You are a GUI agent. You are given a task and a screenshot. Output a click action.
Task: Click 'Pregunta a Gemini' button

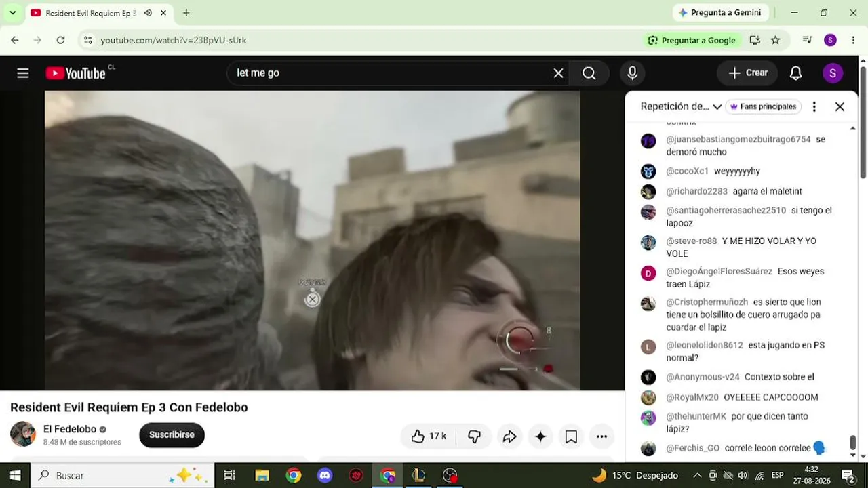point(720,13)
